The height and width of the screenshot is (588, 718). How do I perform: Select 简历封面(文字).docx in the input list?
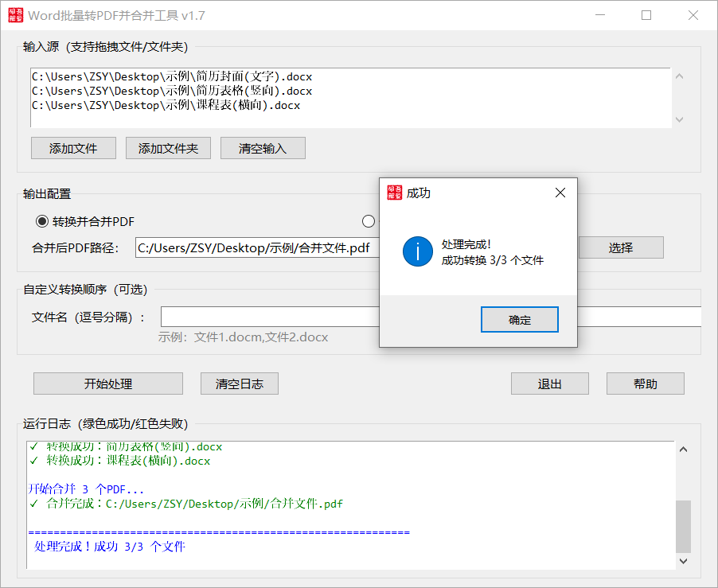170,76
